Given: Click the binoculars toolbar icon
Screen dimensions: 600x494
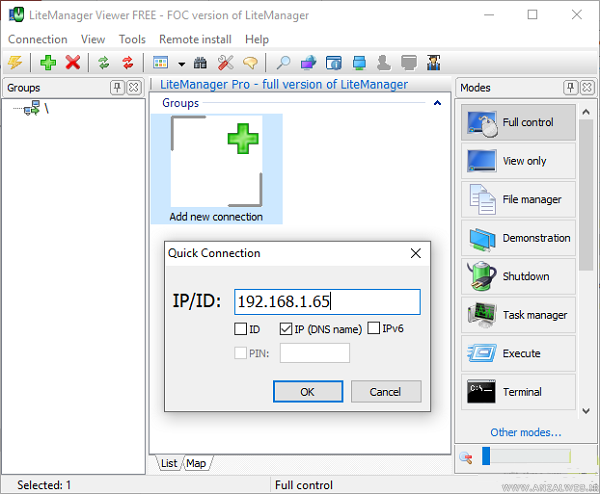Looking at the screenshot, I should pyautogui.click(x=200, y=63).
